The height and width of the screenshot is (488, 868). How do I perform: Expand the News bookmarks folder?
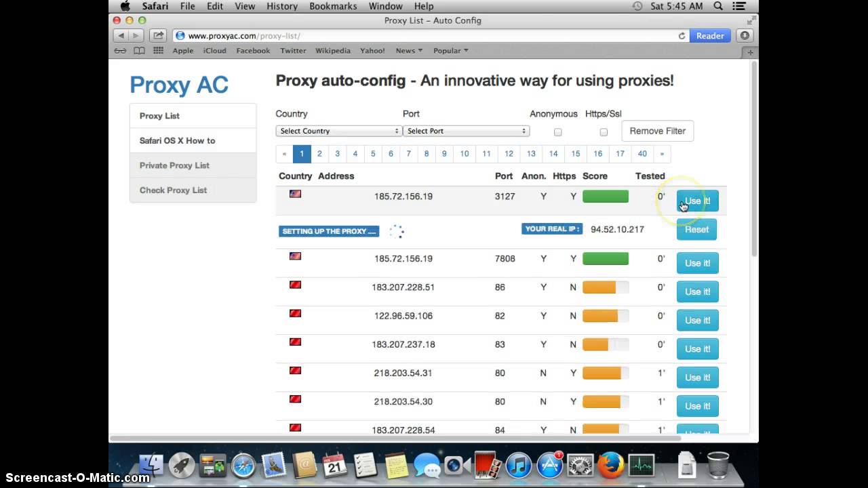coord(409,51)
